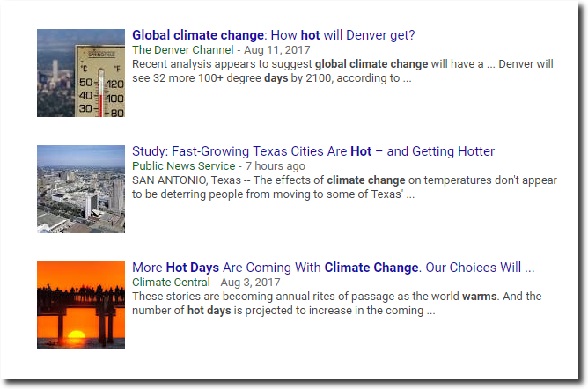Click 'Public News Service' source name
Viewport: 588px width, 389px height.
184,166
